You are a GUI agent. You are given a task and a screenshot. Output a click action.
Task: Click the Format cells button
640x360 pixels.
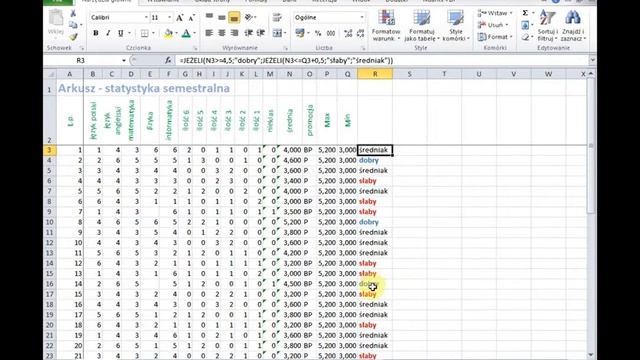click(x=495, y=37)
